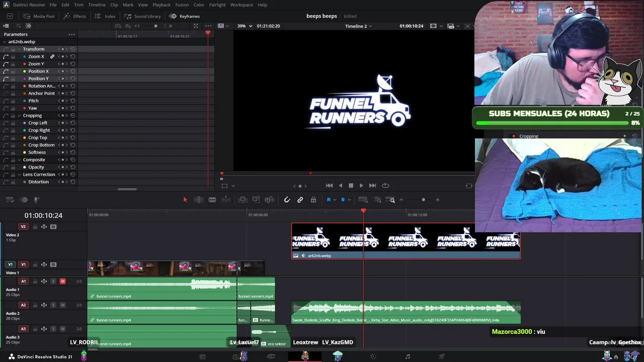This screenshot has height=362, width=644.
Task: Toggle Loop playback in the viewer
Action: coord(385,186)
